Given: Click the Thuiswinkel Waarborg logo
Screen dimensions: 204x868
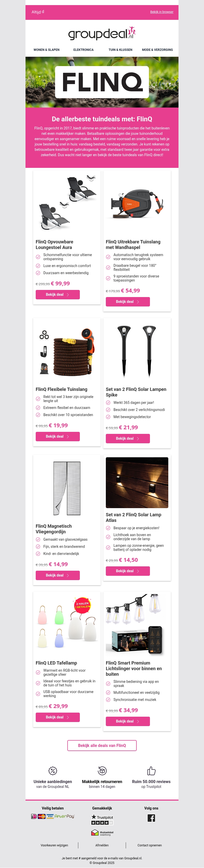Looking at the screenshot, I should coord(102,833).
